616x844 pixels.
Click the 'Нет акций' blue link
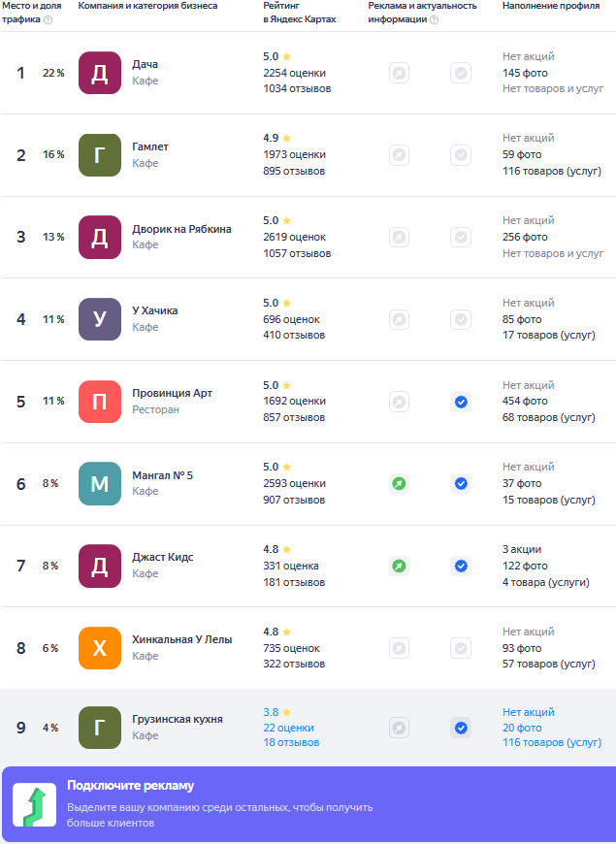(x=529, y=712)
